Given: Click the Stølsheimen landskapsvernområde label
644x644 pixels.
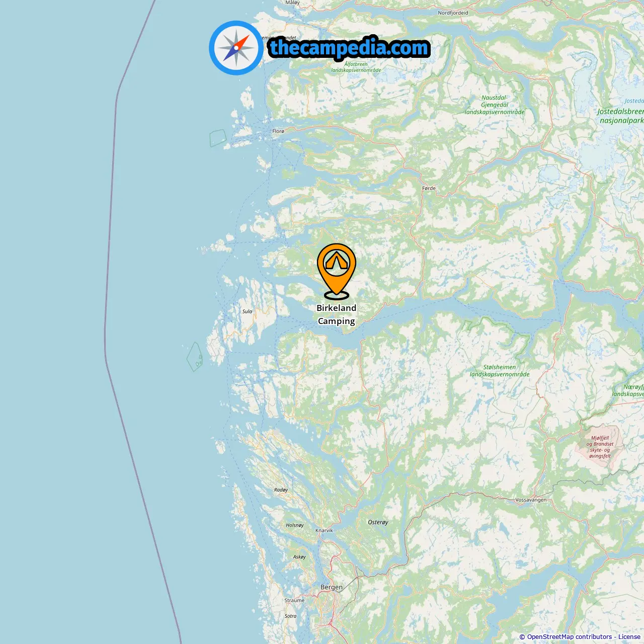Looking at the screenshot, I should click(x=500, y=371).
